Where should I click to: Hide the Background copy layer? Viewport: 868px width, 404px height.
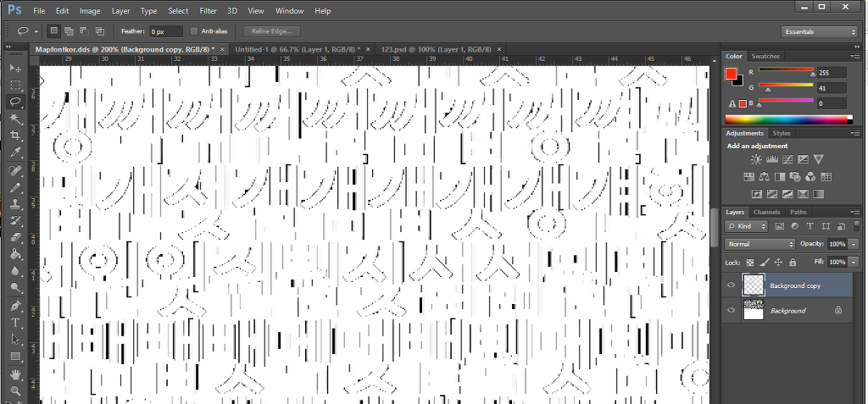tap(732, 285)
